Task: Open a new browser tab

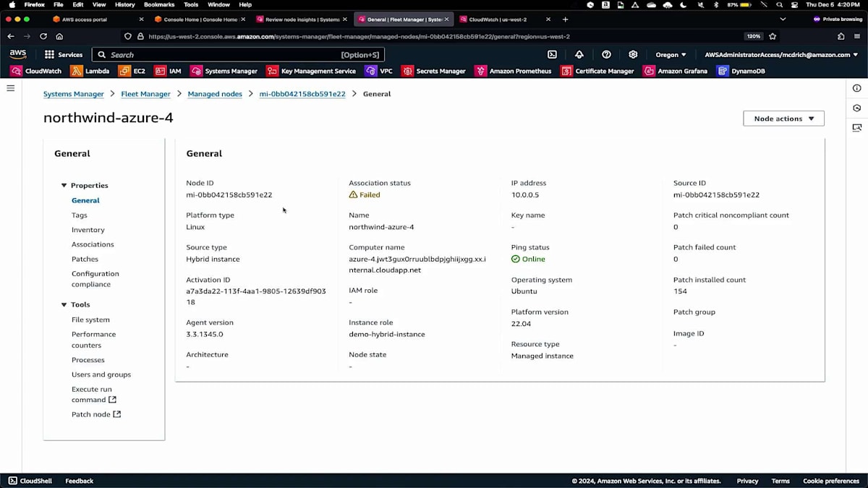Action: tap(565, 20)
